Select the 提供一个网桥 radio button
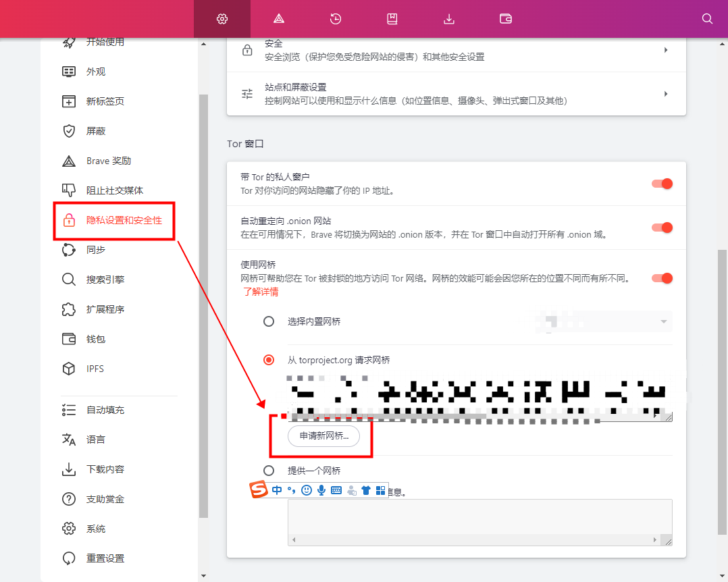 point(268,471)
